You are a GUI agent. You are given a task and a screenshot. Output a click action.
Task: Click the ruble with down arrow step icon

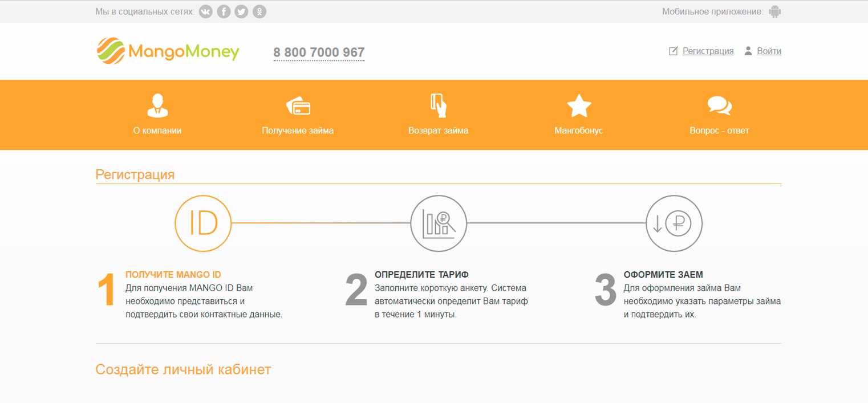click(x=674, y=223)
